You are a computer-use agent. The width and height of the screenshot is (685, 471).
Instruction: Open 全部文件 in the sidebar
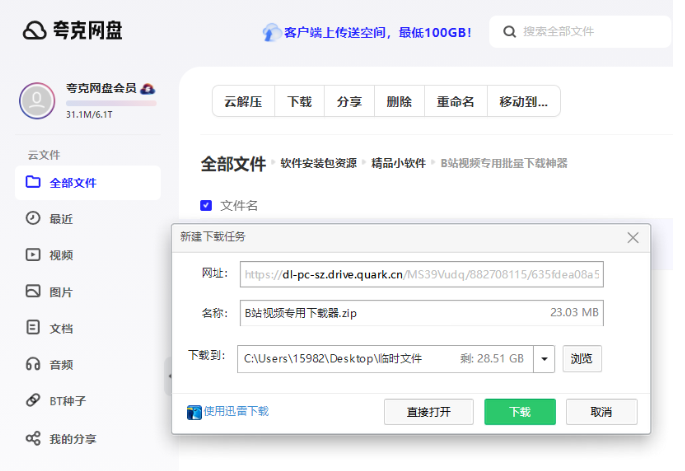tap(88, 183)
